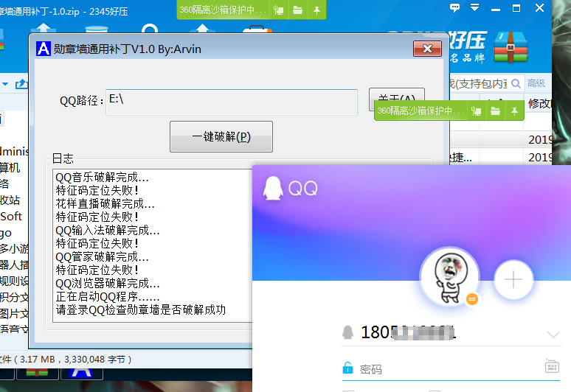Select the 算机 item in 好压 folder tree
This screenshot has width=571, height=392.
click(10, 168)
